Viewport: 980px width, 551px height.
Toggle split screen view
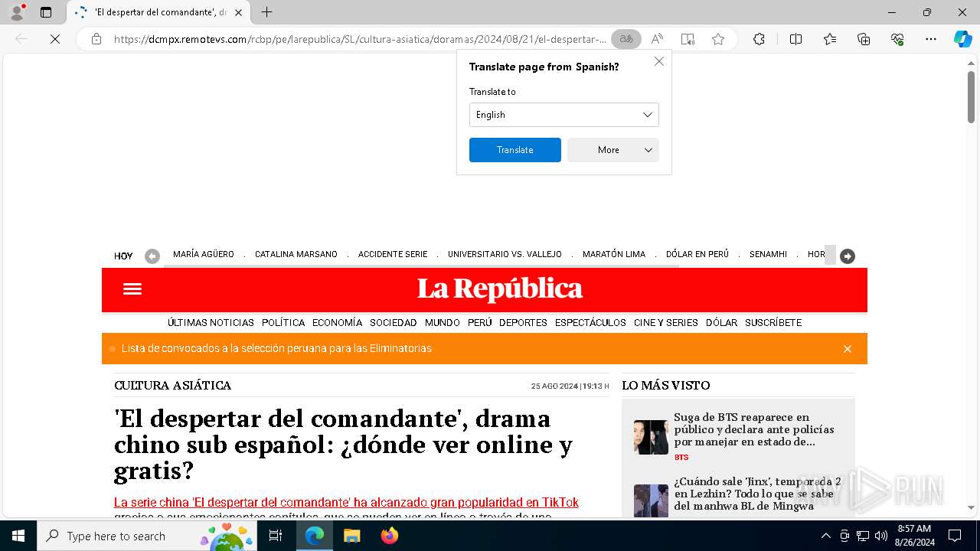pyautogui.click(x=795, y=39)
